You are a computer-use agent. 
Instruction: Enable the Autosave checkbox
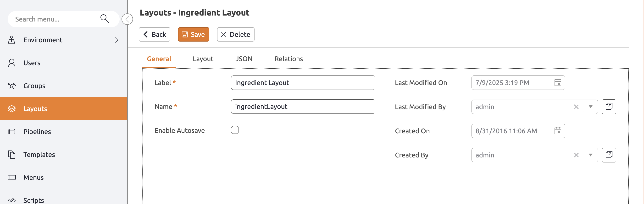point(235,130)
